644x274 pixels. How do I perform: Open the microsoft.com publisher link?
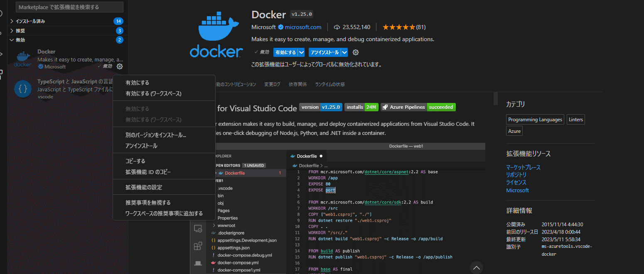[303, 27]
